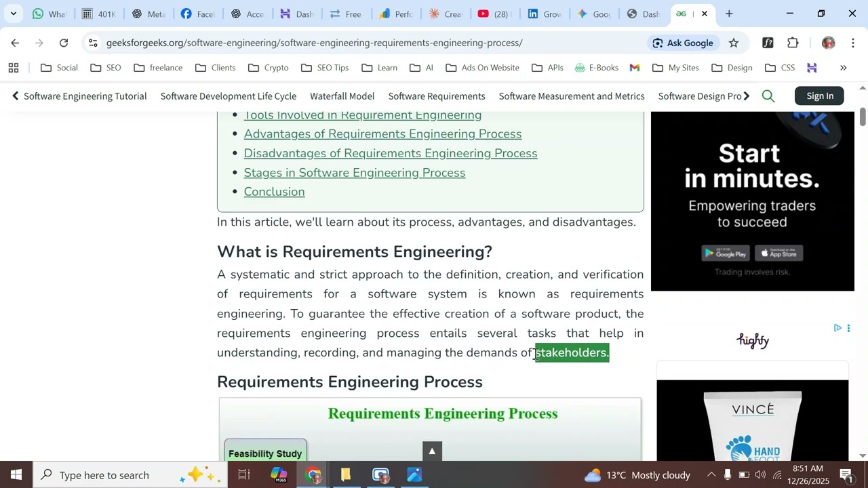868x488 pixels.
Task: Open the Photos app in taskbar
Action: click(414, 475)
